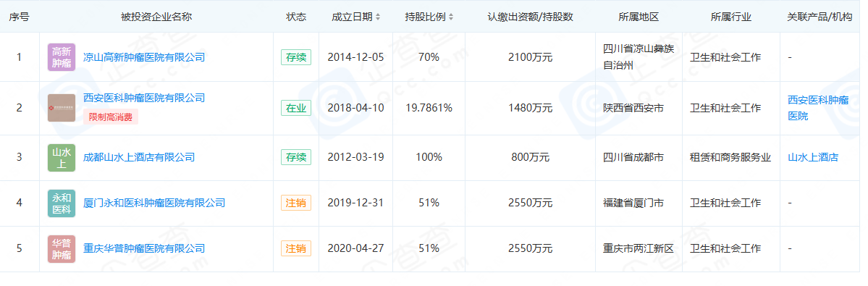
Task: Click the 存续 status badge in row 1
Action: 296,57
